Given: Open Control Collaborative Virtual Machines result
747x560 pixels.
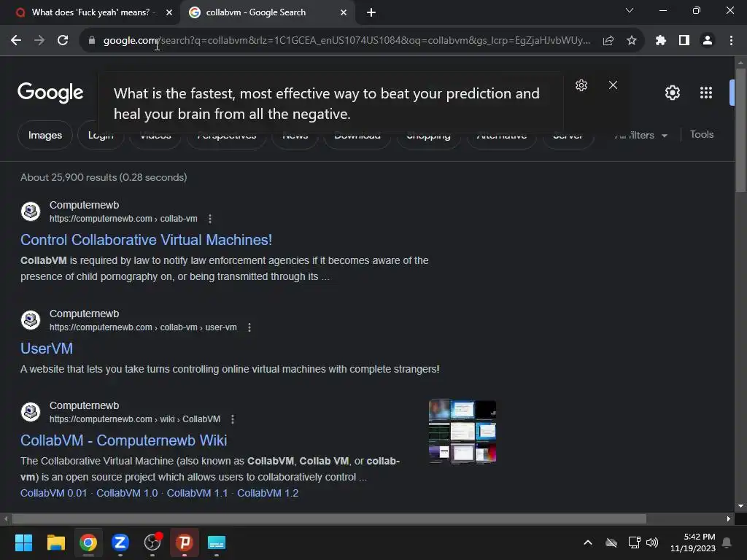Looking at the screenshot, I should pyautogui.click(x=146, y=240).
